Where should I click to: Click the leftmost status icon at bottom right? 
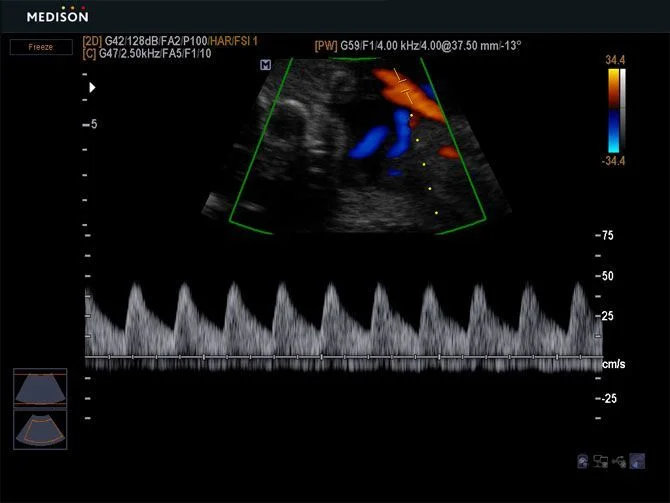coord(582,462)
